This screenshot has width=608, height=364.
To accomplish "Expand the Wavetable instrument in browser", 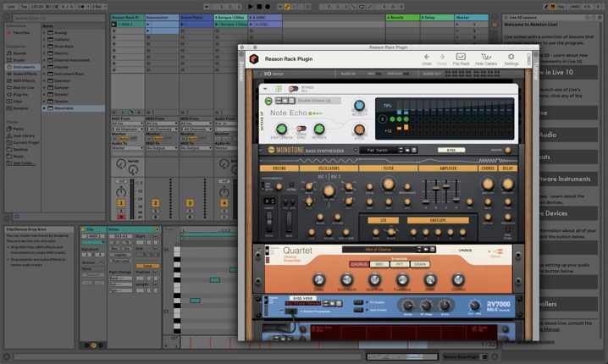I will [44, 108].
